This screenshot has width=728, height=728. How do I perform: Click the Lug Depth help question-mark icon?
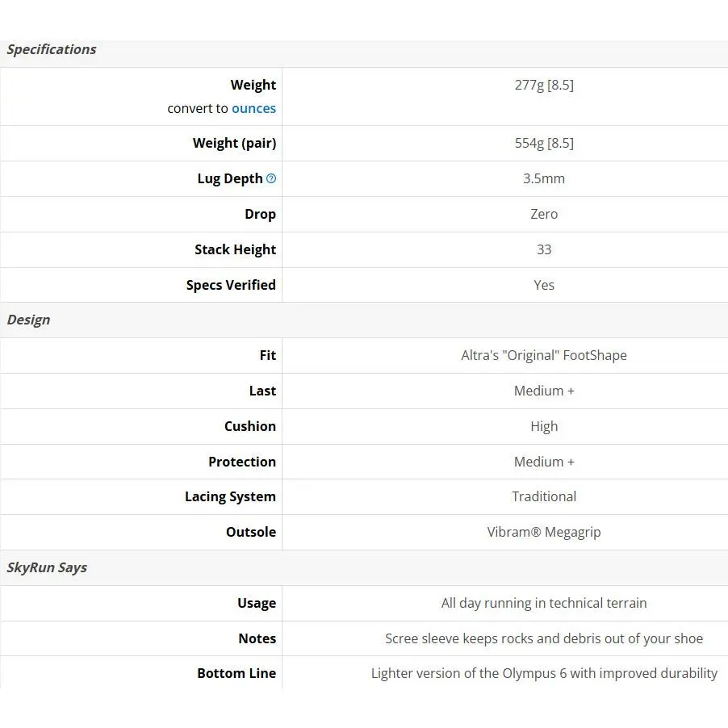point(271,178)
